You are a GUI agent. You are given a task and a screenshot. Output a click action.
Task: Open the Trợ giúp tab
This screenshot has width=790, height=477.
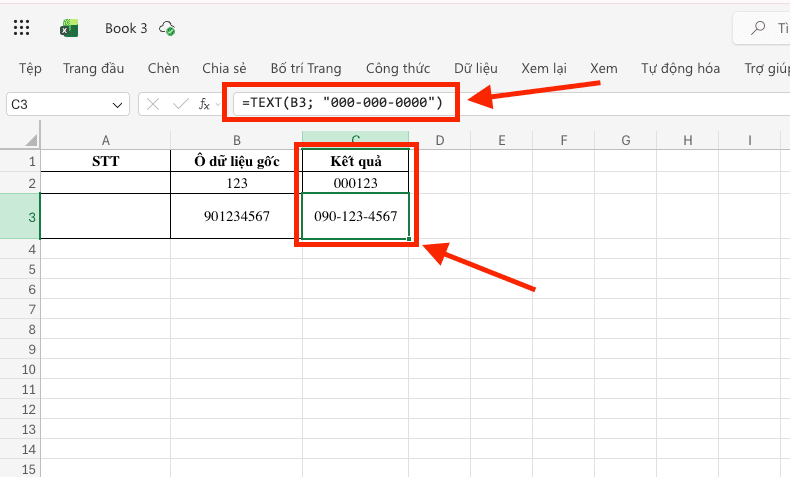(x=767, y=69)
